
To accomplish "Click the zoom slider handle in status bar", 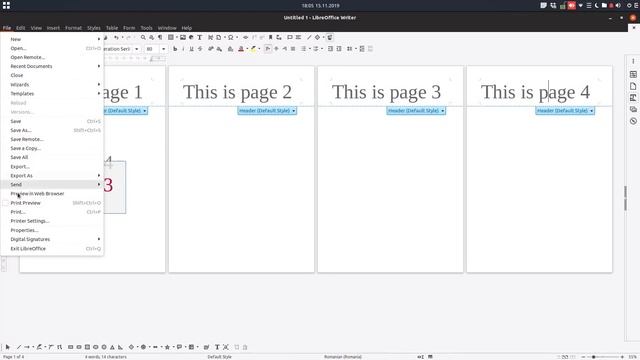I will click(x=594, y=357).
